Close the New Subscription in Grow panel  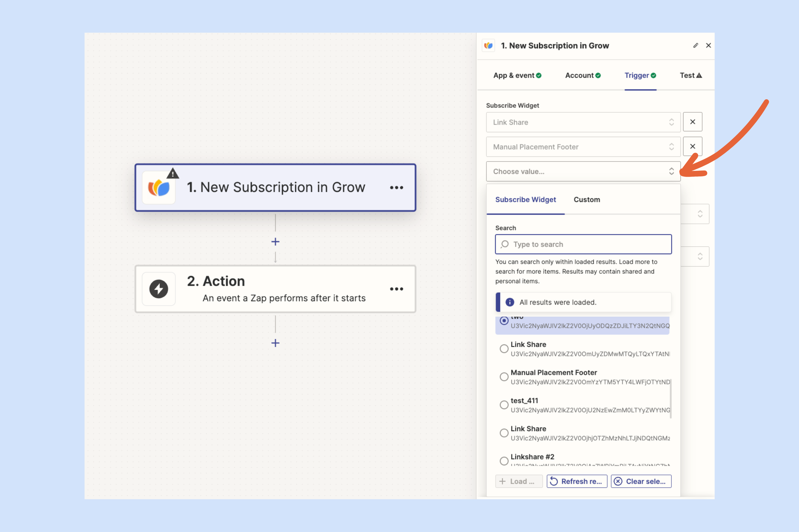(x=708, y=45)
